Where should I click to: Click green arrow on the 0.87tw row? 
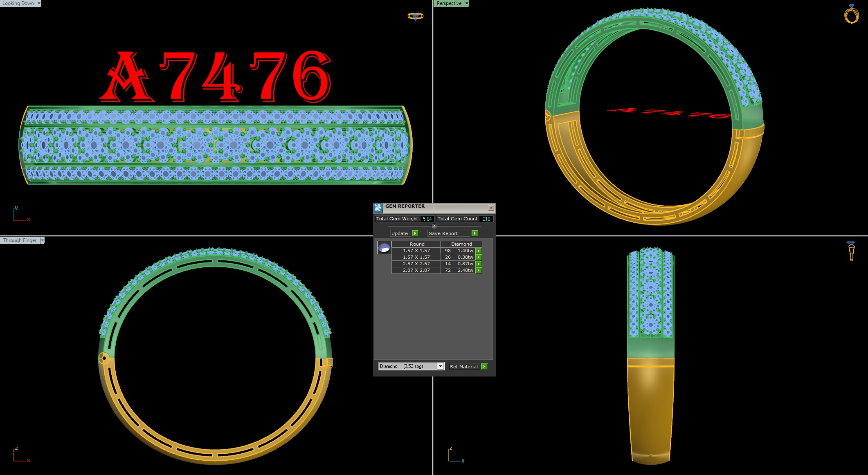pyautogui.click(x=479, y=264)
